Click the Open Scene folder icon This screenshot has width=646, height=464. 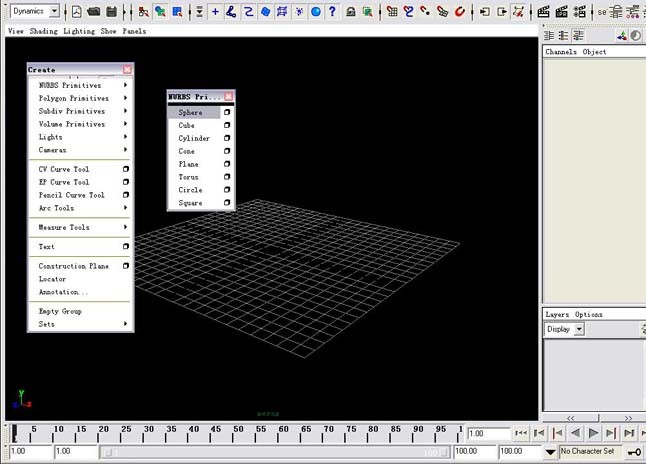pyautogui.click(x=94, y=12)
